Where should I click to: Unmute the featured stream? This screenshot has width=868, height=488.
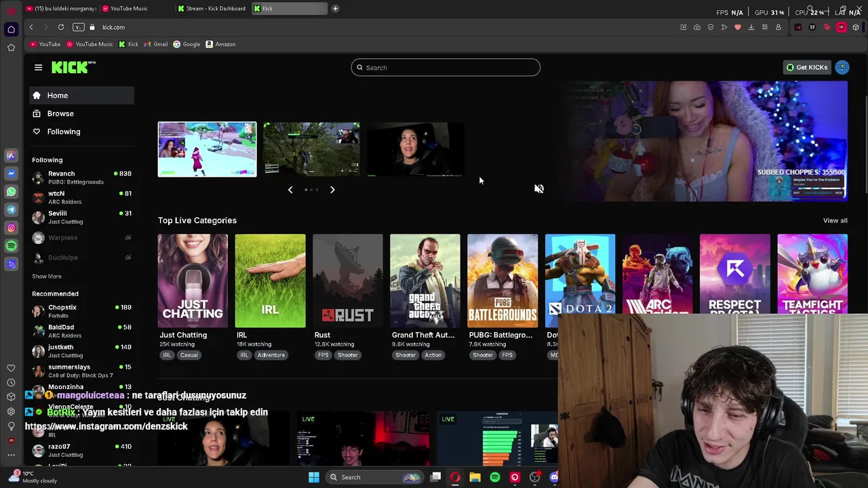coord(539,189)
